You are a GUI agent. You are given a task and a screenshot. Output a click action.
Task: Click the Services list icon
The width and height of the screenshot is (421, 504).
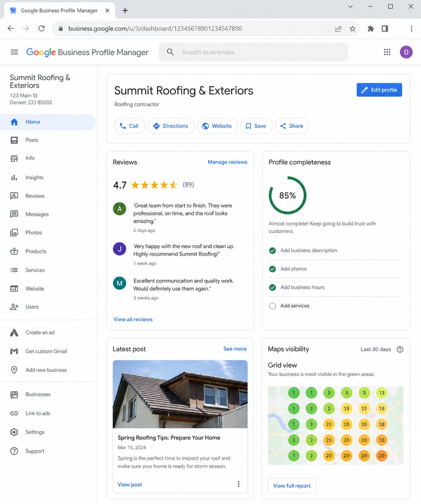coord(14,270)
